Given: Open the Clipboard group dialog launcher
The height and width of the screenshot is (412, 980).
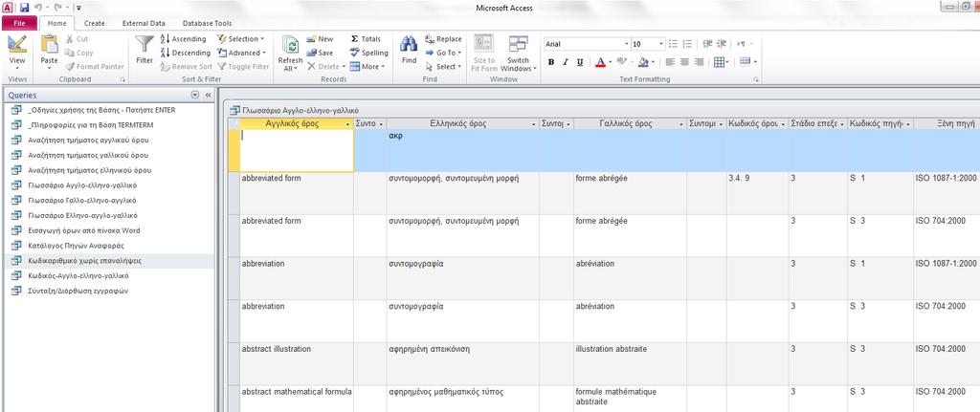Looking at the screenshot, I should [122, 80].
